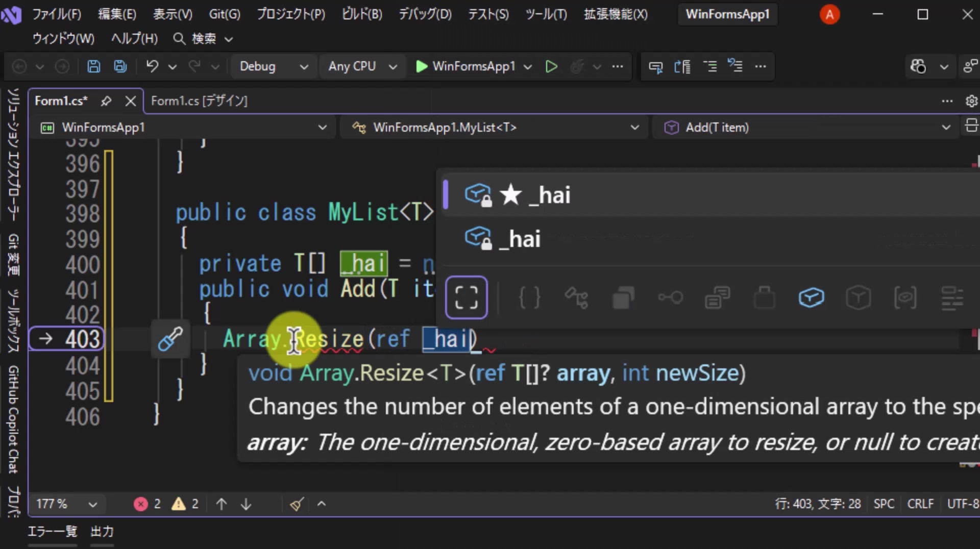Open the エラー一覧 panel tab
The image size is (980, 549).
pos(52,532)
